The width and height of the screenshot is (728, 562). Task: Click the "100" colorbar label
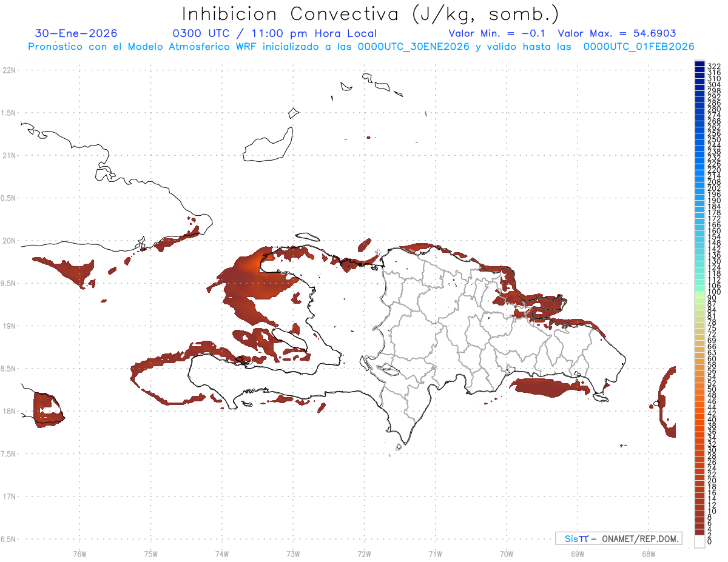click(713, 292)
